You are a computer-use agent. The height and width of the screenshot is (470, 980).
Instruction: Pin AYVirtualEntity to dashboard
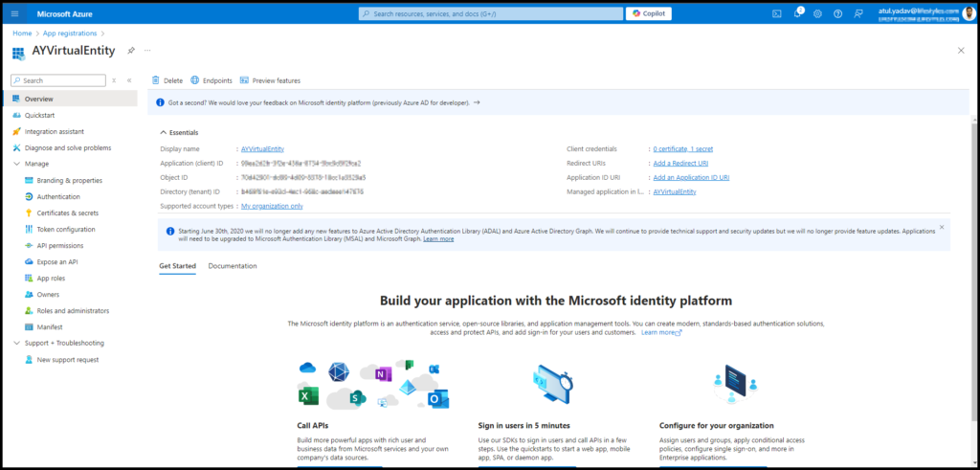point(130,51)
